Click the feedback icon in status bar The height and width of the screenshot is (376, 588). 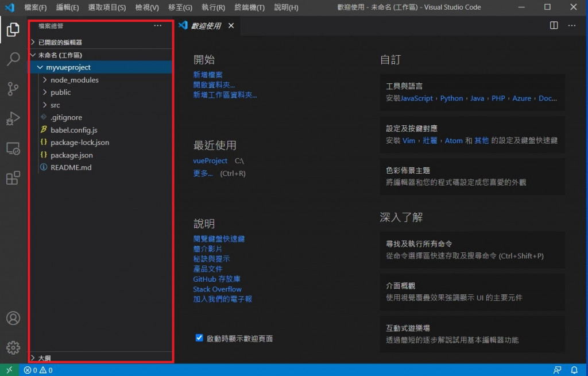[557, 370]
